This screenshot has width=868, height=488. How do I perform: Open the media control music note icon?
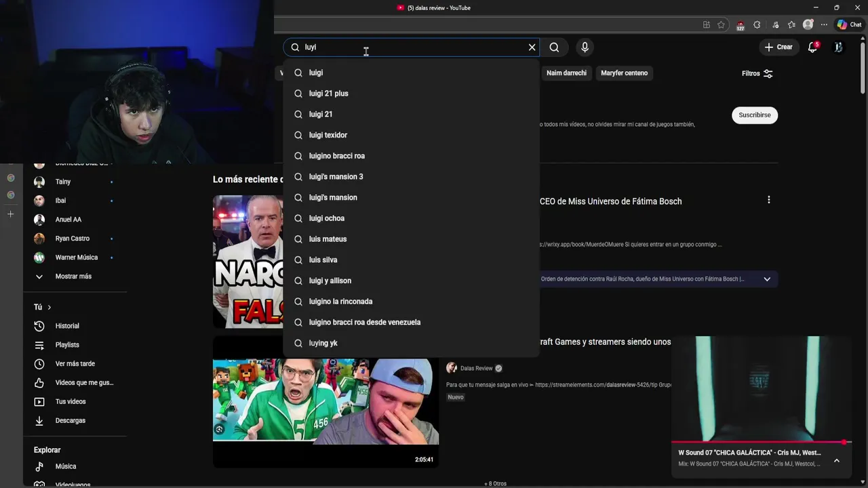click(775, 24)
